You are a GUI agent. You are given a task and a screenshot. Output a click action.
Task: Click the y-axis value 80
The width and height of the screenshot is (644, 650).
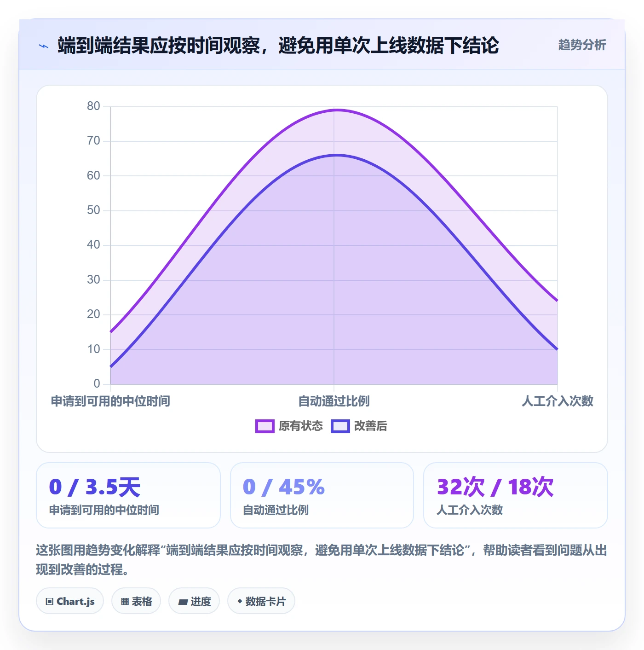[93, 106]
